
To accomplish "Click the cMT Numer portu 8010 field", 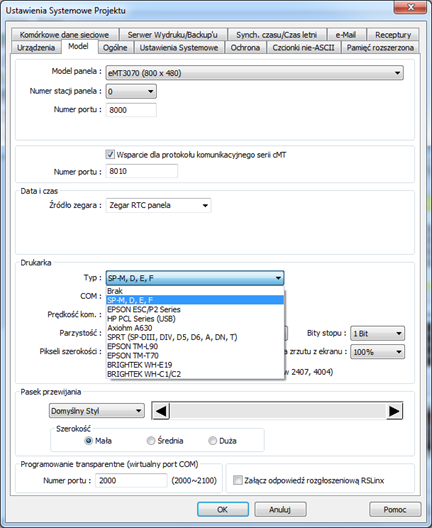I will coord(141,171).
